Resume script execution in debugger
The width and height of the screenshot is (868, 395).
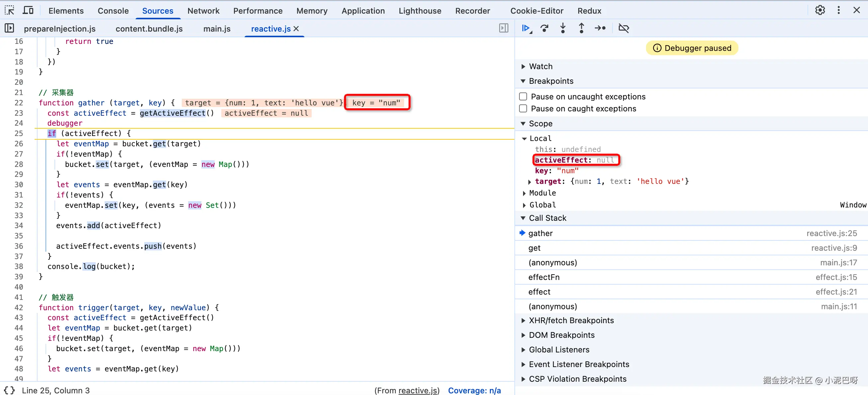pos(526,28)
